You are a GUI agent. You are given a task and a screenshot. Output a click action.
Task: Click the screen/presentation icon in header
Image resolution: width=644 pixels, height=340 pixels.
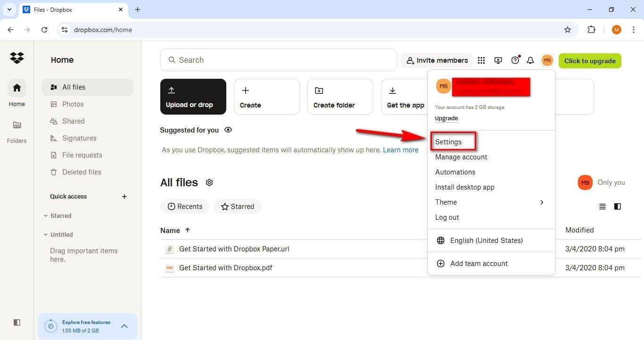(498, 60)
